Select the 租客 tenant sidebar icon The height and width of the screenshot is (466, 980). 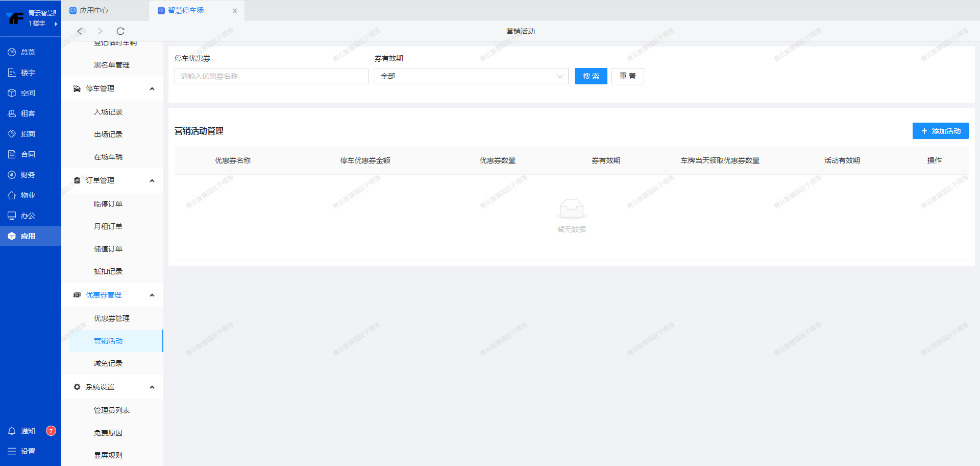12,113
